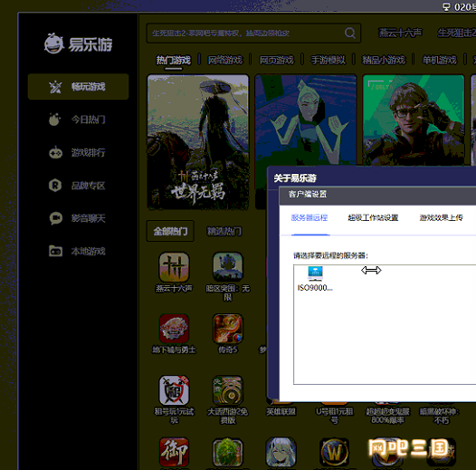The image size is (476, 470).
Task: Launch the 租号玩1元试玩 icon
Action: click(x=174, y=390)
